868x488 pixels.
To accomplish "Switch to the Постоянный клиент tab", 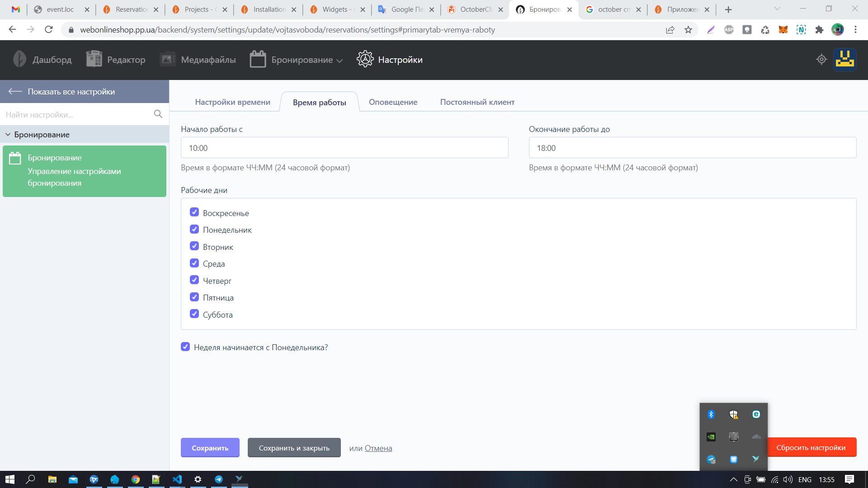I will (x=477, y=102).
